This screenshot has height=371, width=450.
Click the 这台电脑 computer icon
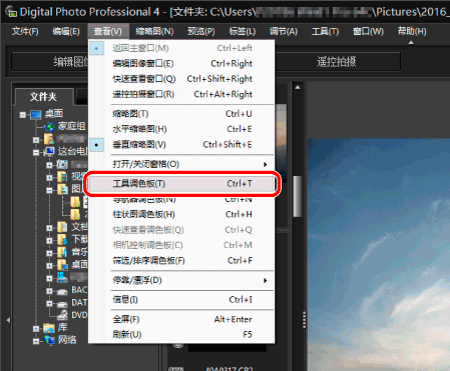49,152
